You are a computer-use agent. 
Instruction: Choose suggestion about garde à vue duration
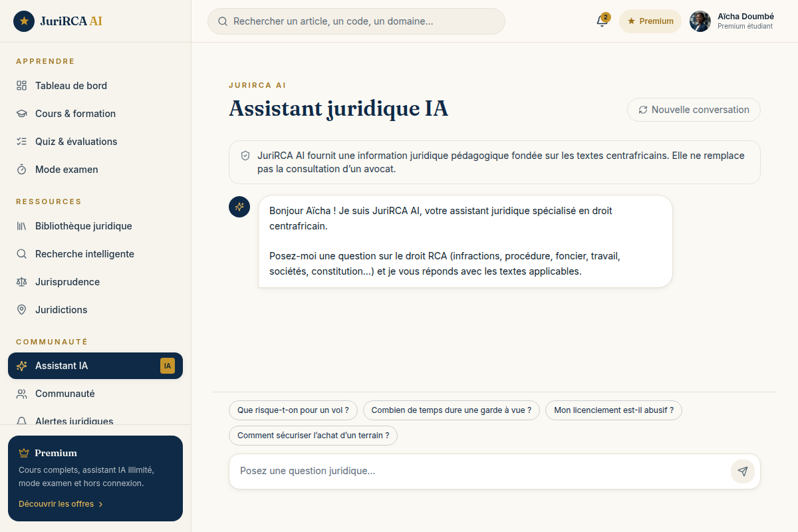point(452,410)
